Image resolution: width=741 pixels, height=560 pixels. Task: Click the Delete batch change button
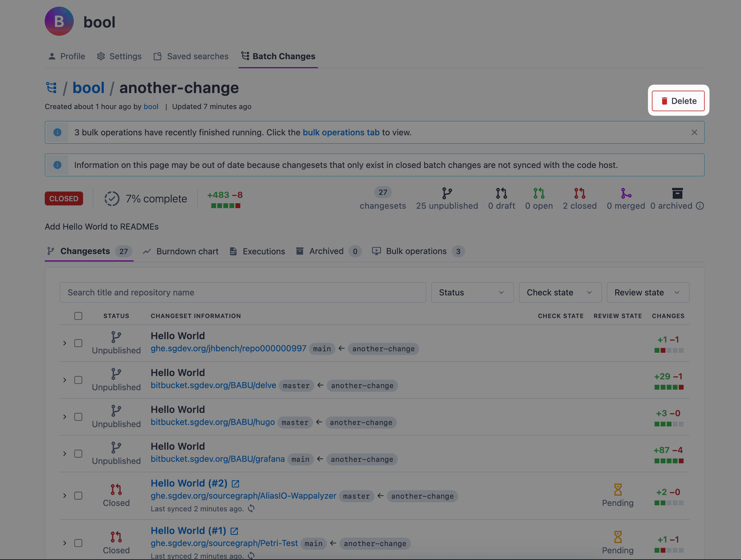pyautogui.click(x=678, y=101)
